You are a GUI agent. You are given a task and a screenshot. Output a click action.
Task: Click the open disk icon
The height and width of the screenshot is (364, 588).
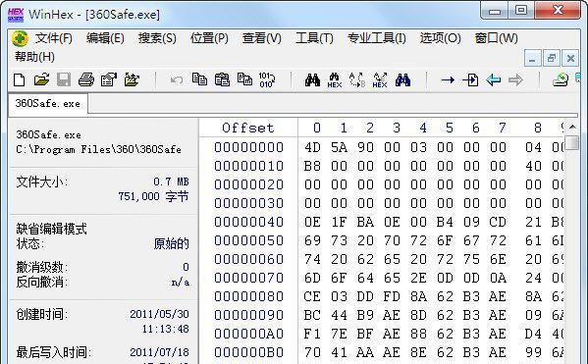point(561,79)
